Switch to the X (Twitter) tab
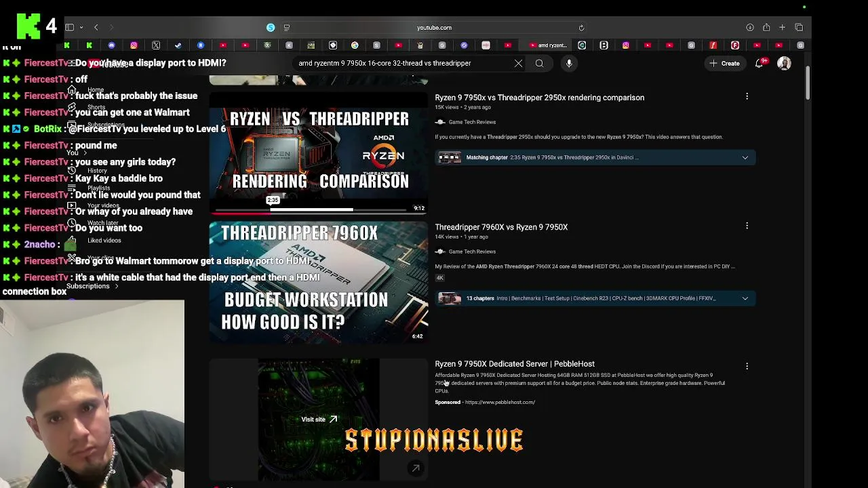 pos(156,45)
